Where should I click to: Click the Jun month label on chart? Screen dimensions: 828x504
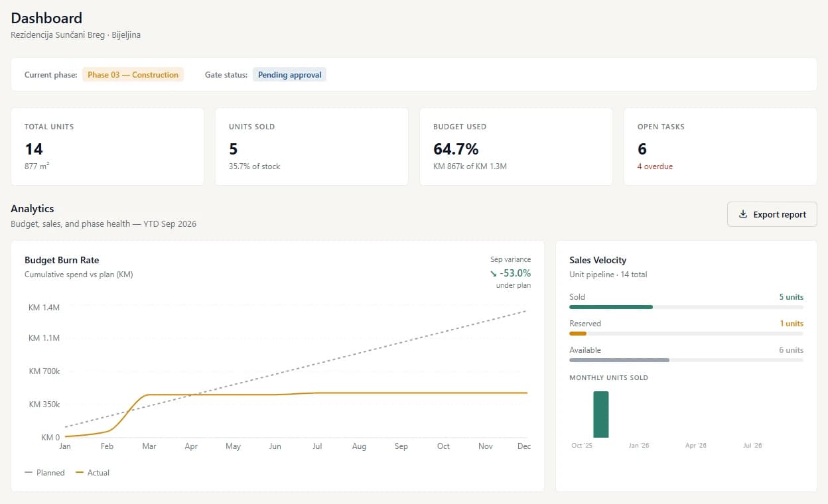[x=275, y=446]
